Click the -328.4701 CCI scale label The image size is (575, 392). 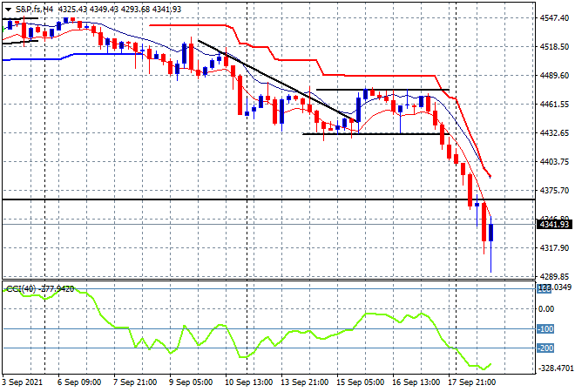pos(555,368)
